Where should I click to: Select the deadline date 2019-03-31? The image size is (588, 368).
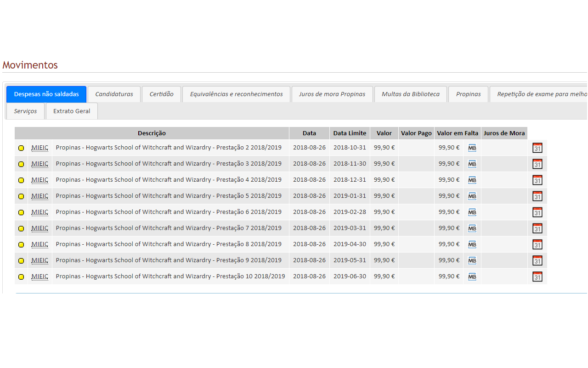pyautogui.click(x=350, y=228)
